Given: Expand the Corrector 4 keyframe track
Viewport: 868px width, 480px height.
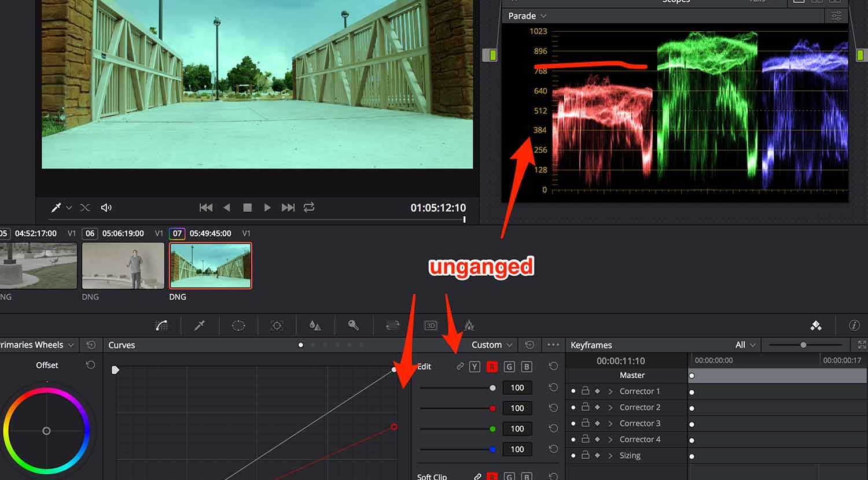Looking at the screenshot, I should pyautogui.click(x=610, y=440).
